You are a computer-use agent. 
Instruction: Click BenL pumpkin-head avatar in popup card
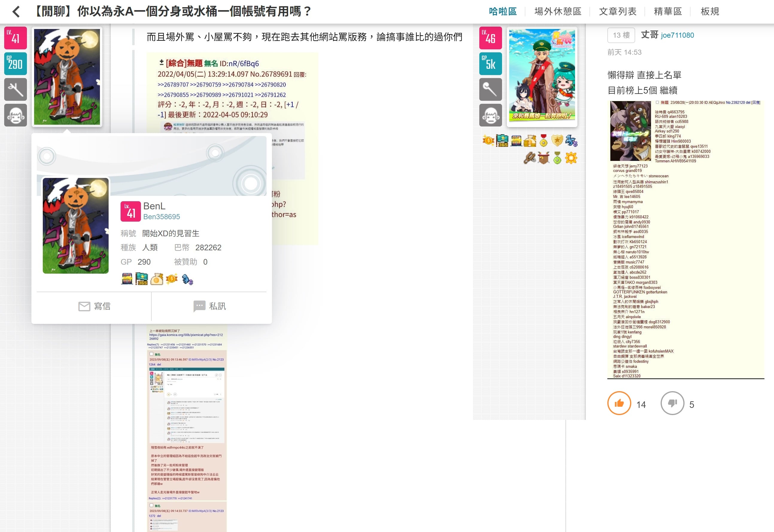(x=76, y=226)
